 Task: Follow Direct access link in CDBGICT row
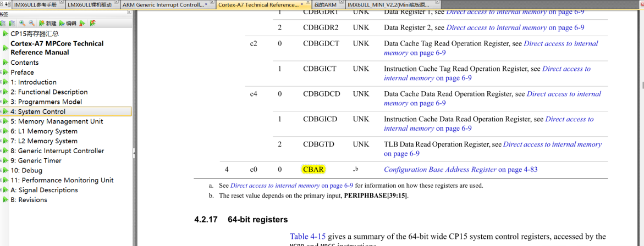(487, 74)
